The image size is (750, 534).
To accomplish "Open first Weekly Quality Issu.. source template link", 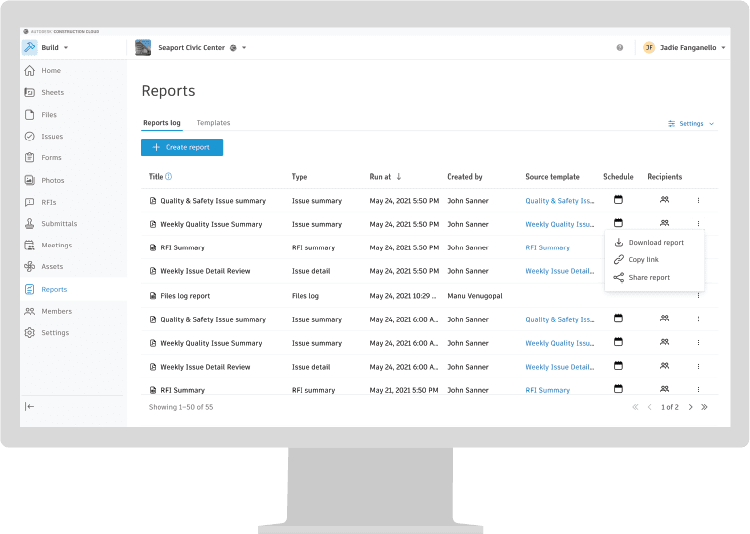I will click(560, 224).
